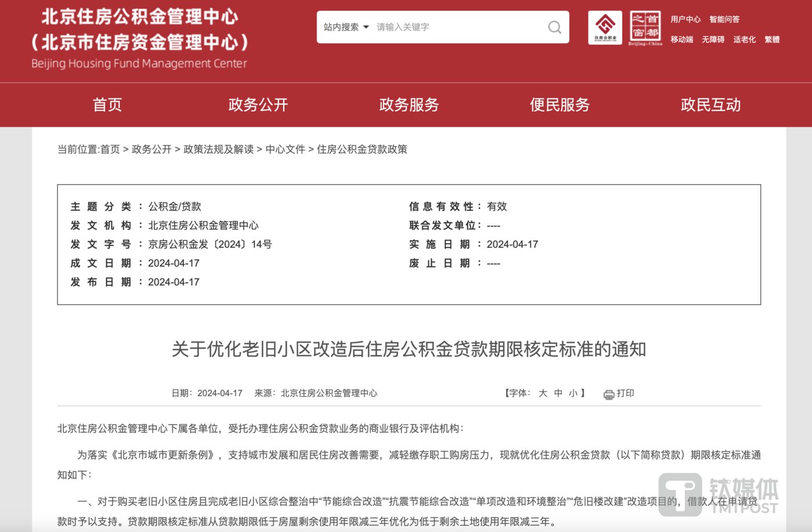812x532 pixels.
Task: Open the 便民服务 navigation menu
Action: pyautogui.click(x=559, y=105)
